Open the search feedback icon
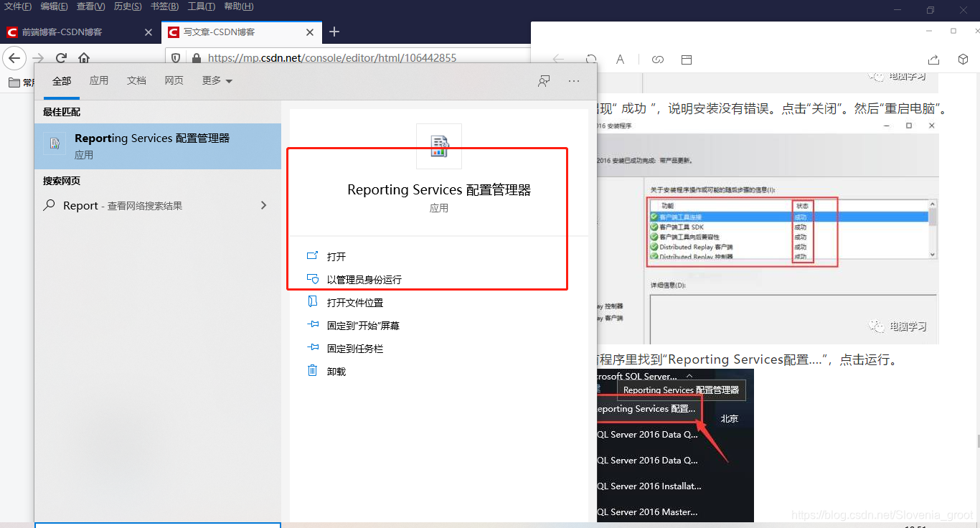This screenshot has height=528, width=980. pos(545,81)
